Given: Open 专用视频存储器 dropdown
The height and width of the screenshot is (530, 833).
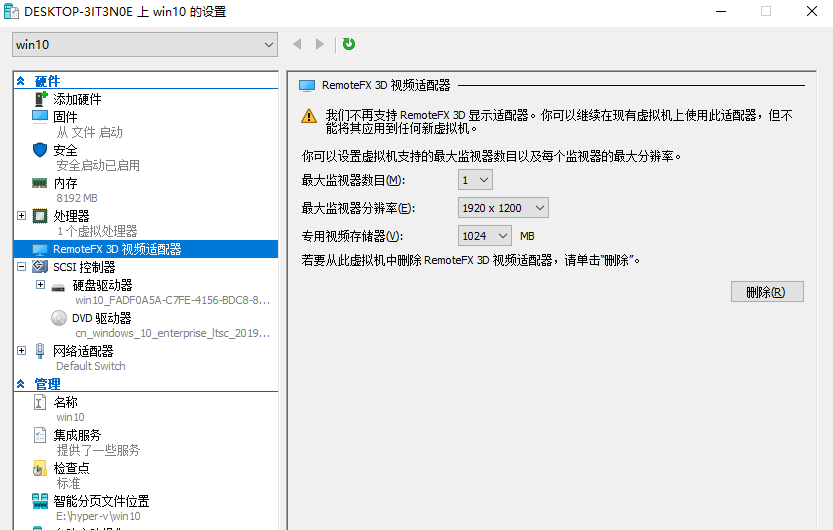Looking at the screenshot, I should point(484,236).
